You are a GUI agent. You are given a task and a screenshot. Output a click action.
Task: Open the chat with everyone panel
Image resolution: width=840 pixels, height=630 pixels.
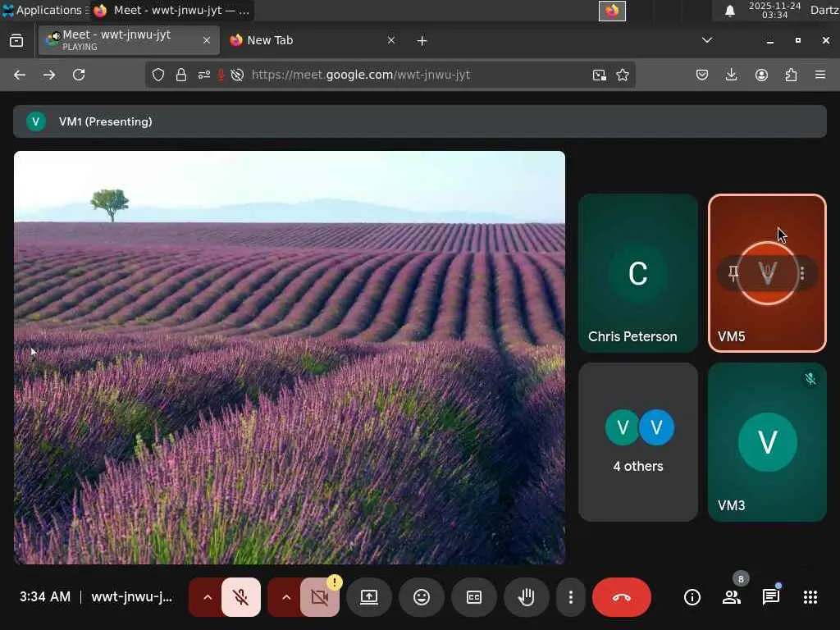click(x=771, y=597)
